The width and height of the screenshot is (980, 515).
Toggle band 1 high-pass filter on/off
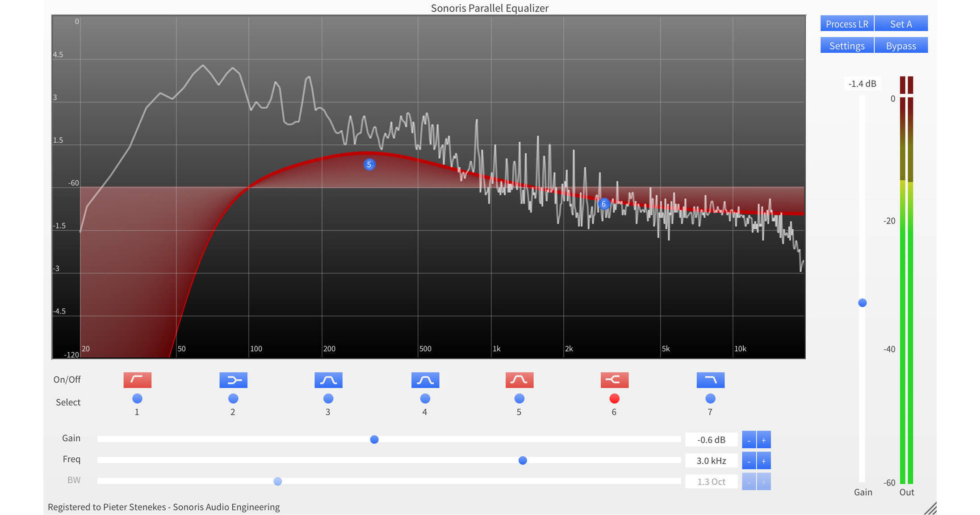coord(137,380)
